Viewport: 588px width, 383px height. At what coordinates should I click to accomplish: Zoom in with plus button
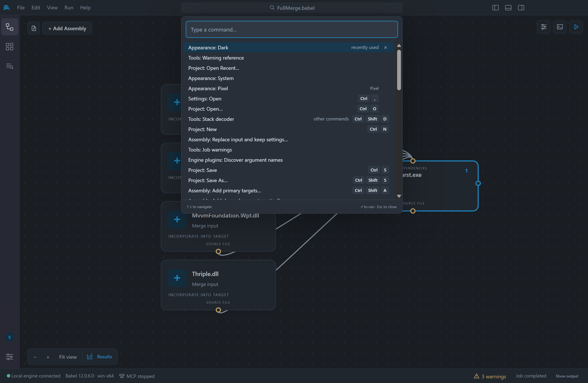pyautogui.click(x=48, y=357)
